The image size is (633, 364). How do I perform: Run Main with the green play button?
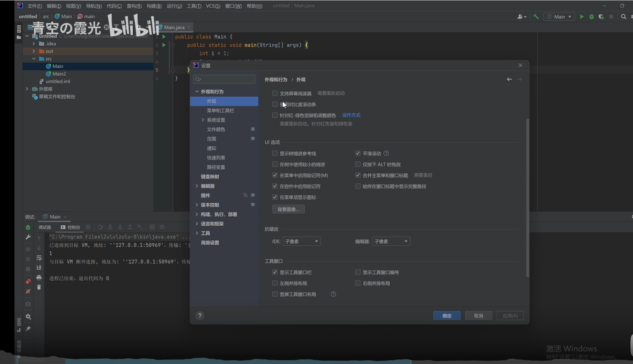click(582, 17)
